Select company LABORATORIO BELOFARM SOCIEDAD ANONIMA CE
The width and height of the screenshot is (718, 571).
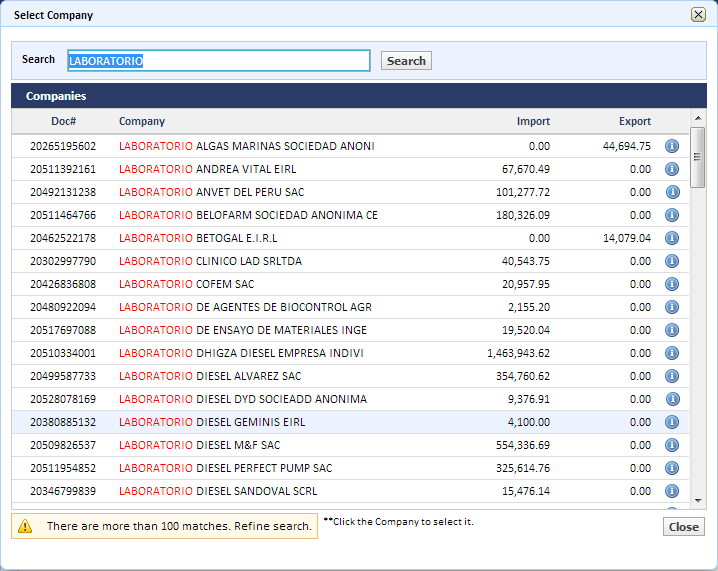[x=248, y=215]
